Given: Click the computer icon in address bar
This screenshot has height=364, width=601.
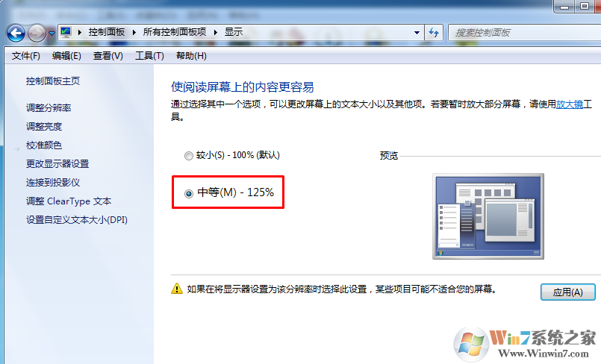Looking at the screenshot, I should pyautogui.click(x=66, y=32).
